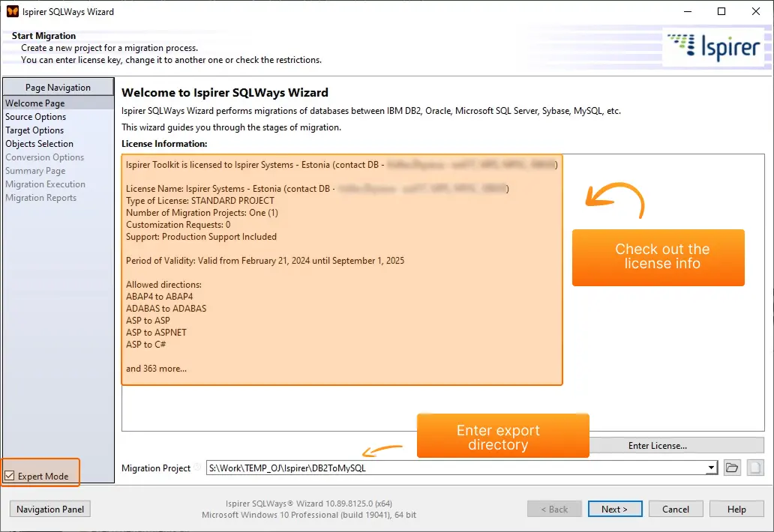
Task: Click the Ispirer butterfly icon in title bar
Action: tap(12, 11)
